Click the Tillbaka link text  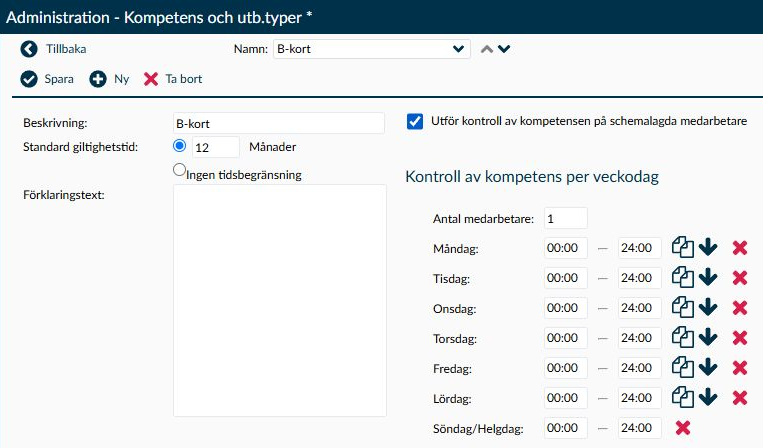(x=66, y=49)
